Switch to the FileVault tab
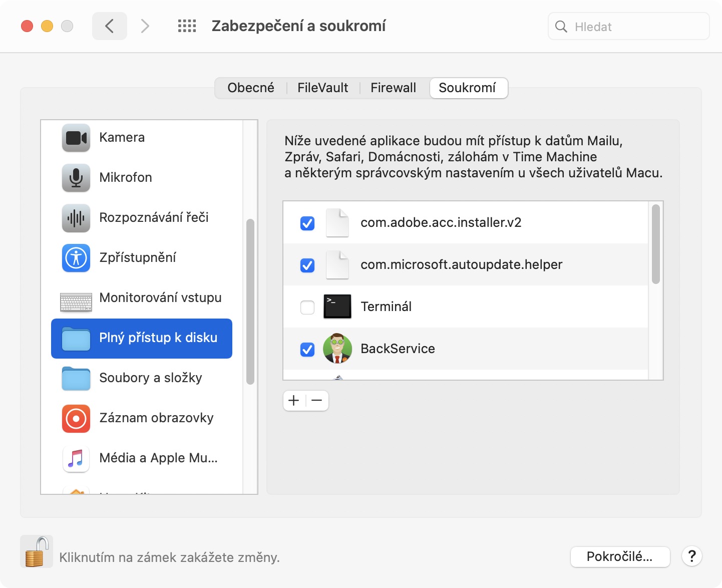722x588 pixels. pos(322,88)
